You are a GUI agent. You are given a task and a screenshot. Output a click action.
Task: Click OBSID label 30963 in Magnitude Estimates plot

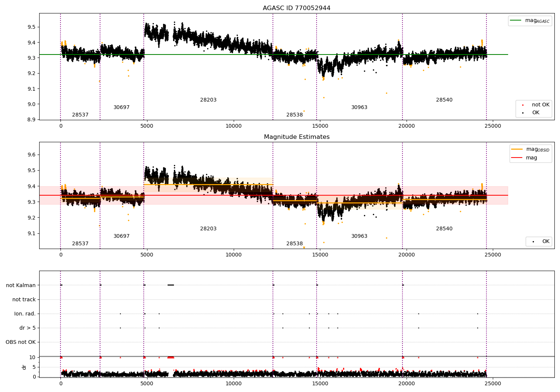pyautogui.click(x=359, y=236)
